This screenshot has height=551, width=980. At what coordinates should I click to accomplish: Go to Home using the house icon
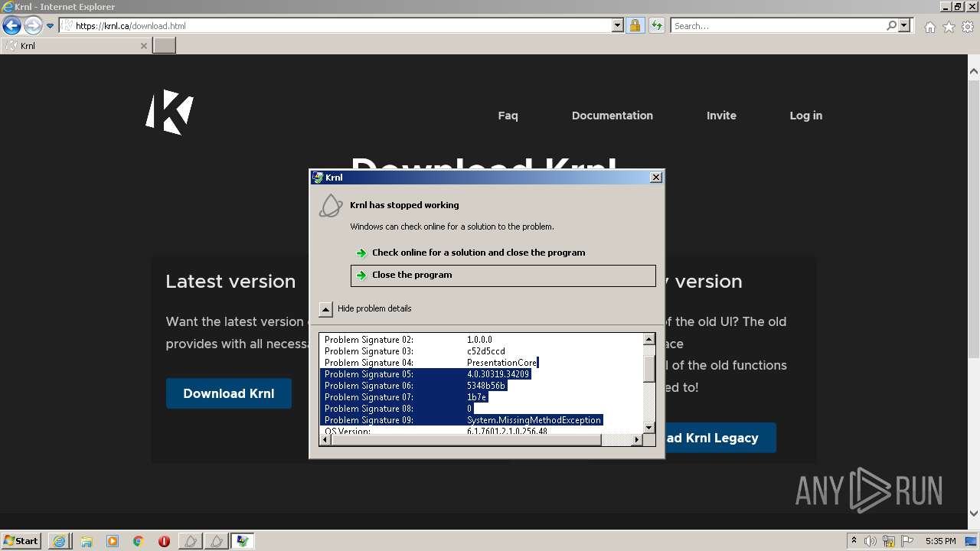click(929, 27)
